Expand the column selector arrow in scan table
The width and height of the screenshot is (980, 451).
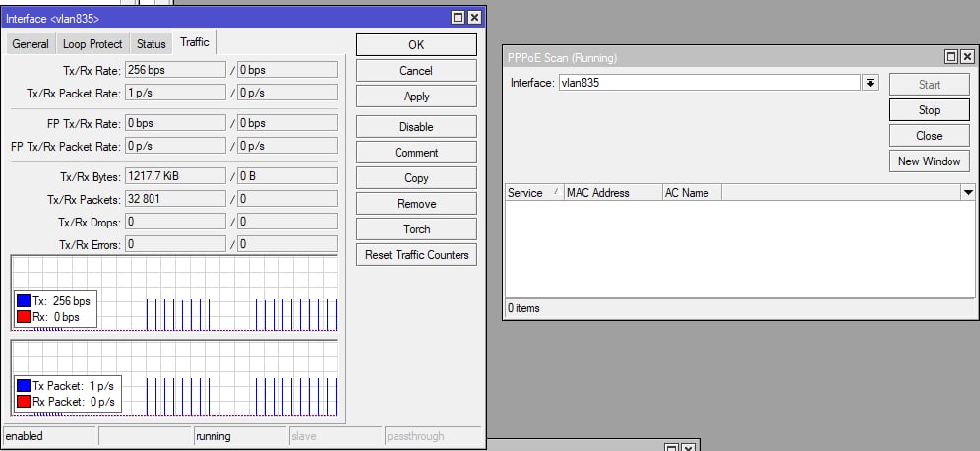(x=968, y=193)
